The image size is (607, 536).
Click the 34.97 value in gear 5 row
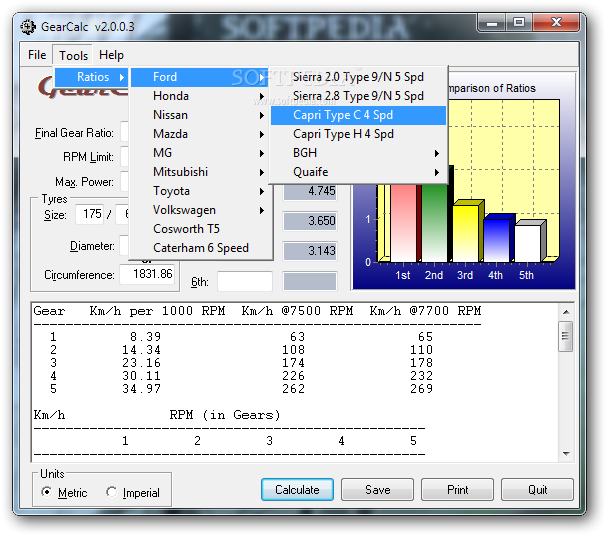tap(141, 389)
